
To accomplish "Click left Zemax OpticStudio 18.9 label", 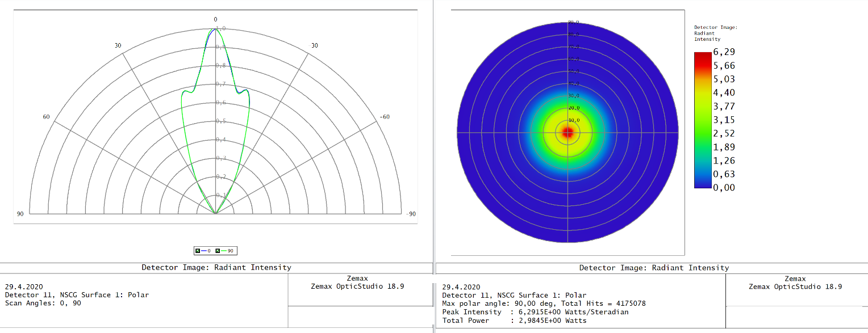I will pos(357,286).
